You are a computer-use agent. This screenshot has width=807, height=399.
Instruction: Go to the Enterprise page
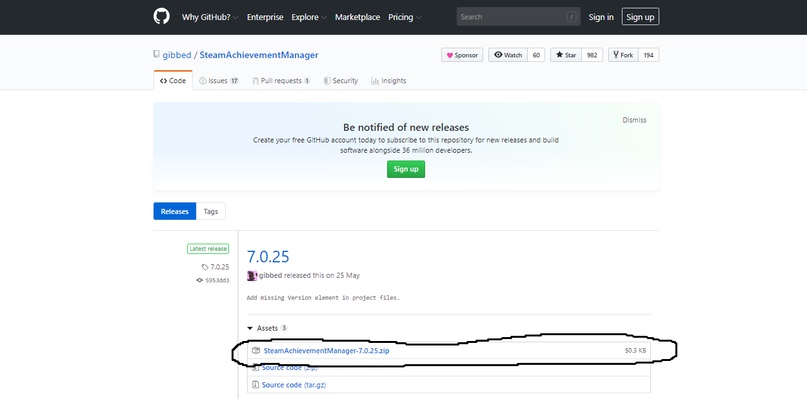pos(265,17)
